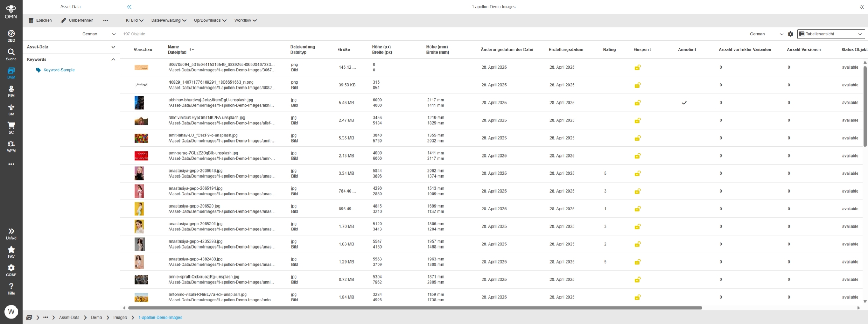868x324 pixels.
Task: Sort by the Name column header
Action: tap(173, 47)
